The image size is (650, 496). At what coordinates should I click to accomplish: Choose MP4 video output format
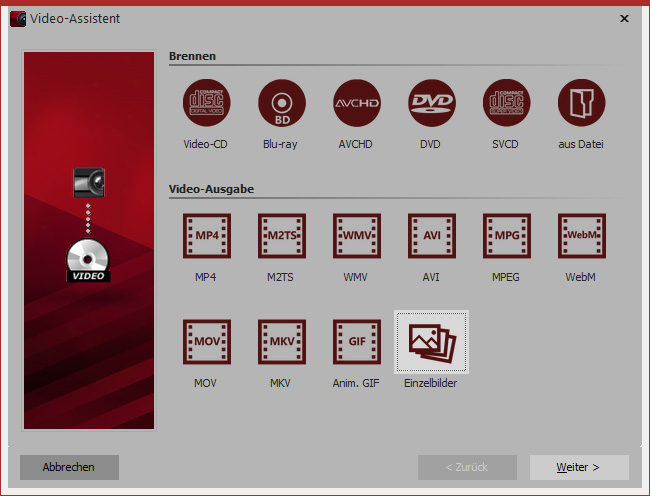[x=207, y=237]
